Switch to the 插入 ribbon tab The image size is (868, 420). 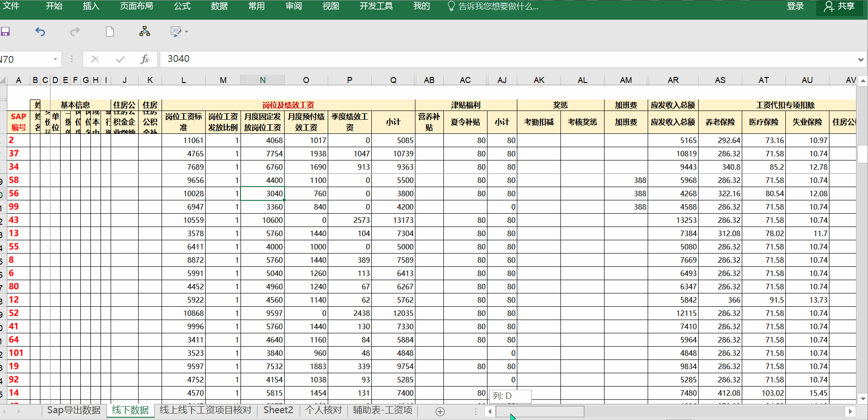pyautogui.click(x=91, y=6)
